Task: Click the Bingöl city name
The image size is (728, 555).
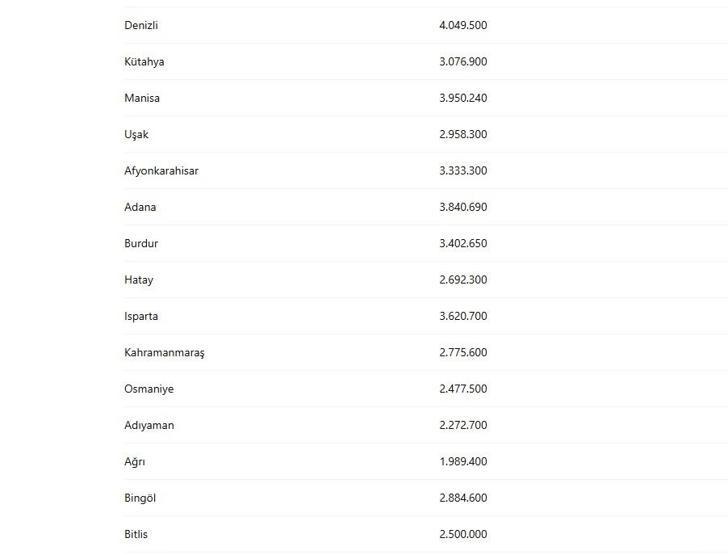Action: tap(140, 498)
